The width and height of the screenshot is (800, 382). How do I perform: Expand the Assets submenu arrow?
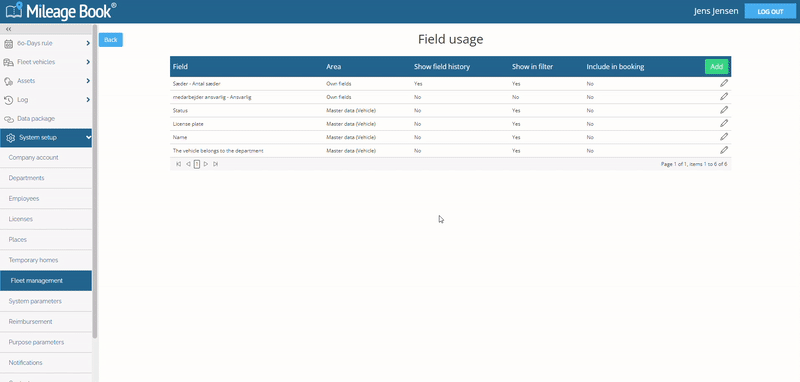click(88, 81)
